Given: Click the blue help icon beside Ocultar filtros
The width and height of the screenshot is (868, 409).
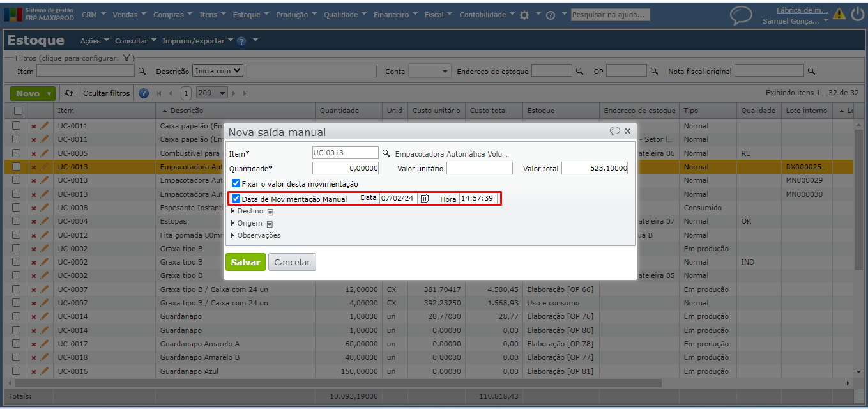Looking at the screenshot, I should 144,93.
